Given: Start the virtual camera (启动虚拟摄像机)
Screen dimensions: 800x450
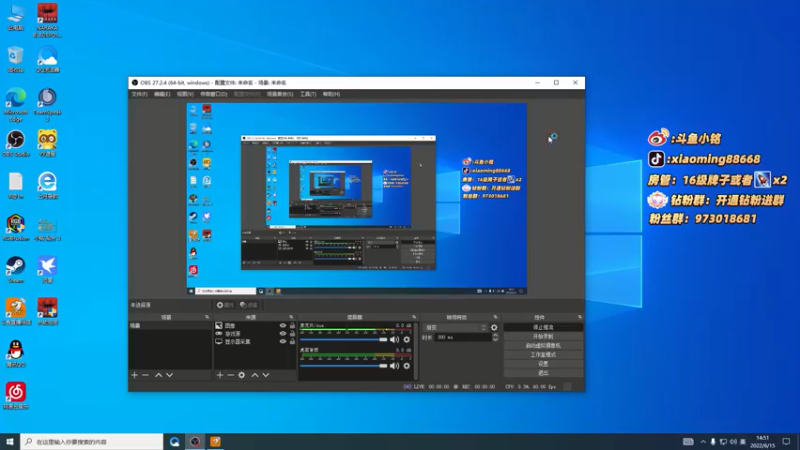Looking at the screenshot, I should click(543, 345).
